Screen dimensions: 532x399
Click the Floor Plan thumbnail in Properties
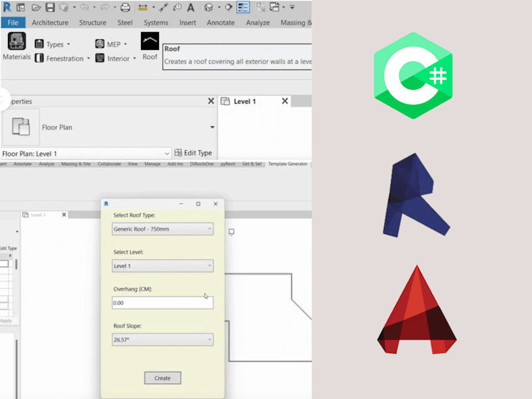[x=21, y=127]
